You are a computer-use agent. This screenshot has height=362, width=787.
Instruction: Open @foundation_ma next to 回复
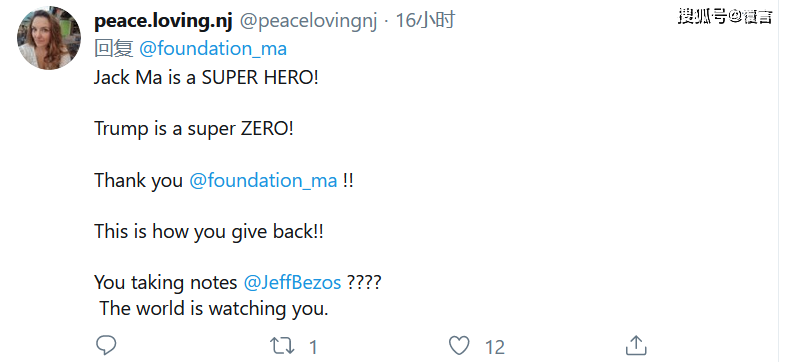[x=213, y=49]
